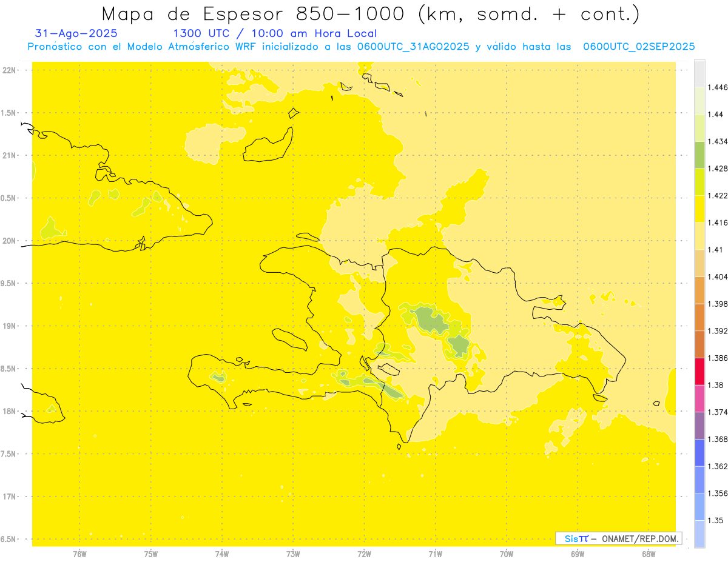The height and width of the screenshot is (562, 728).
Task: Click the legend value '1.428'
Action: click(718, 169)
